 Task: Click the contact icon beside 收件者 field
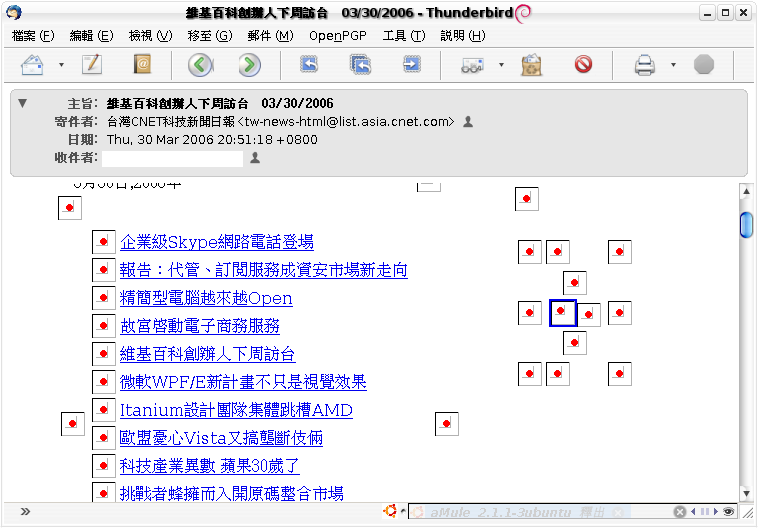click(255, 158)
